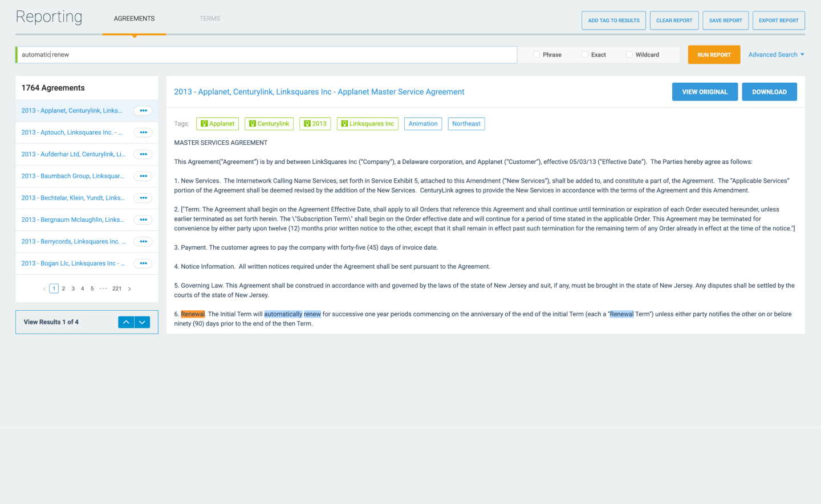This screenshot has width=821, height=504.
Task: Click the Export Report button
Action: 779,21
